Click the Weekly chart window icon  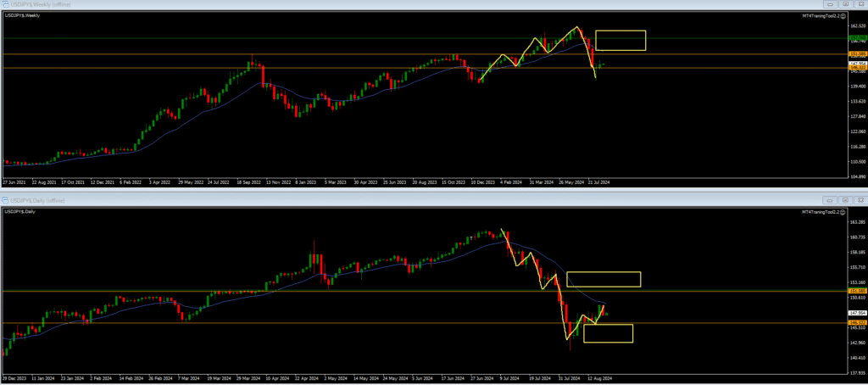[5, 4]
